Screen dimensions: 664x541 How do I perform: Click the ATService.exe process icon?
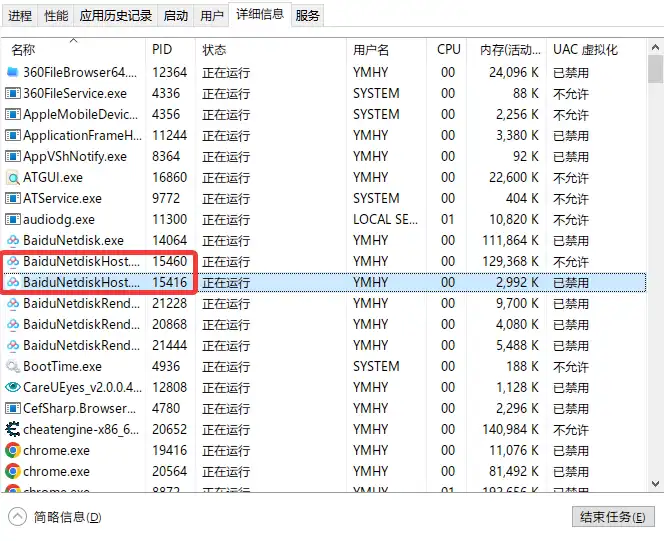click(13, 198)
